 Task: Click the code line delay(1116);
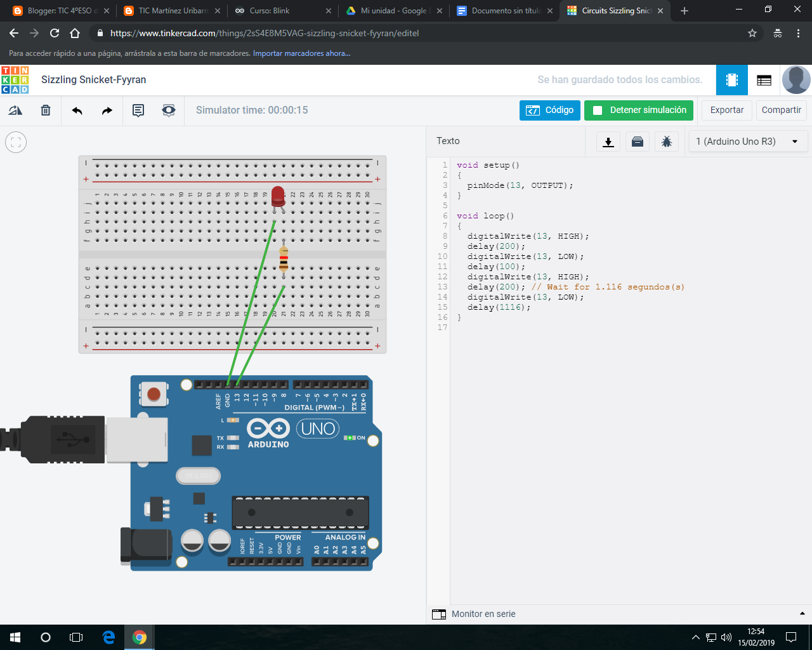coord(499,307)
